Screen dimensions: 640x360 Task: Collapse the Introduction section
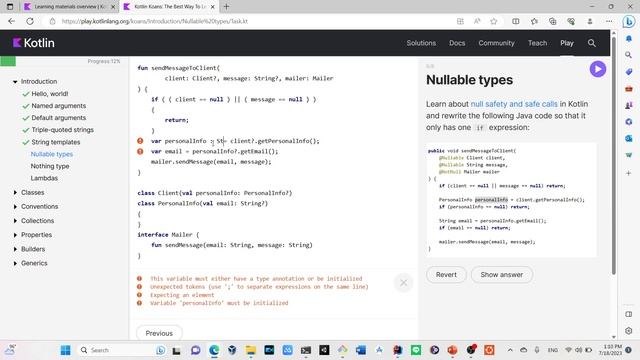click(15, 82)
